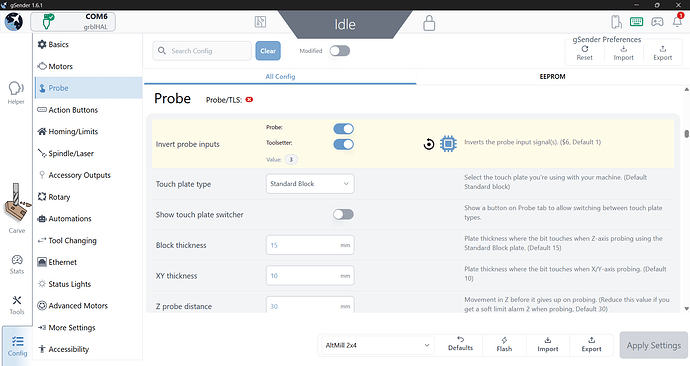Click the settings list vertical scrollbar
The image size is (690, 366).
(686, 134)
